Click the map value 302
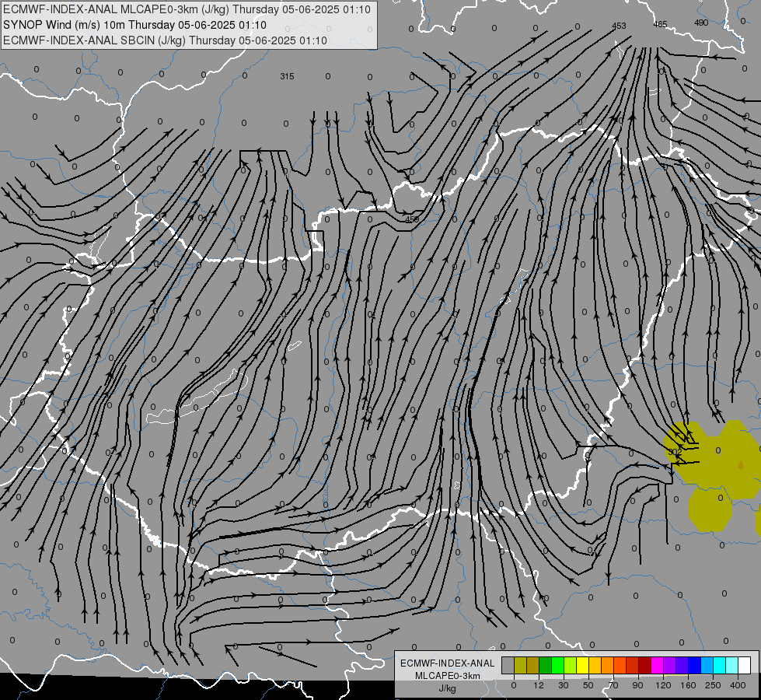The height and width of the screenshot is (700, 761). [675, 451]
